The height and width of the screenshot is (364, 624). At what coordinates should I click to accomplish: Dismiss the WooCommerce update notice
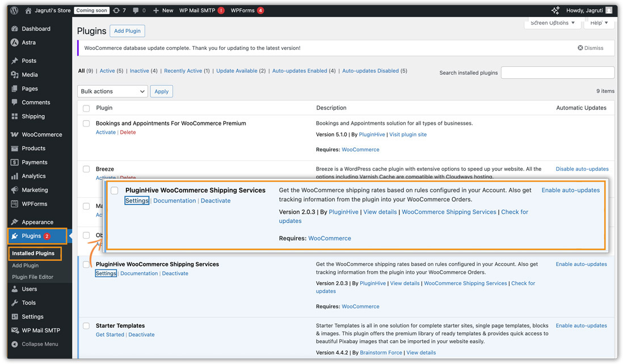point(591,48)
